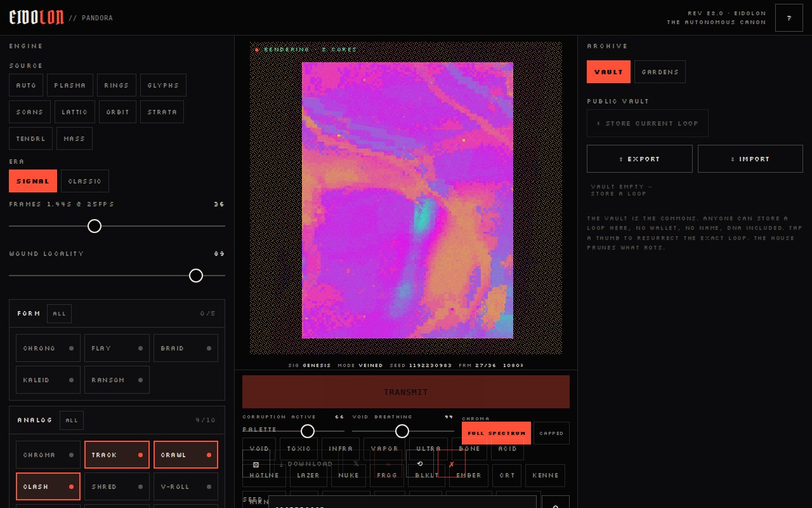Click the EIDOLON logo
This screenshot has height=508, width=812.
click(36, 17)
